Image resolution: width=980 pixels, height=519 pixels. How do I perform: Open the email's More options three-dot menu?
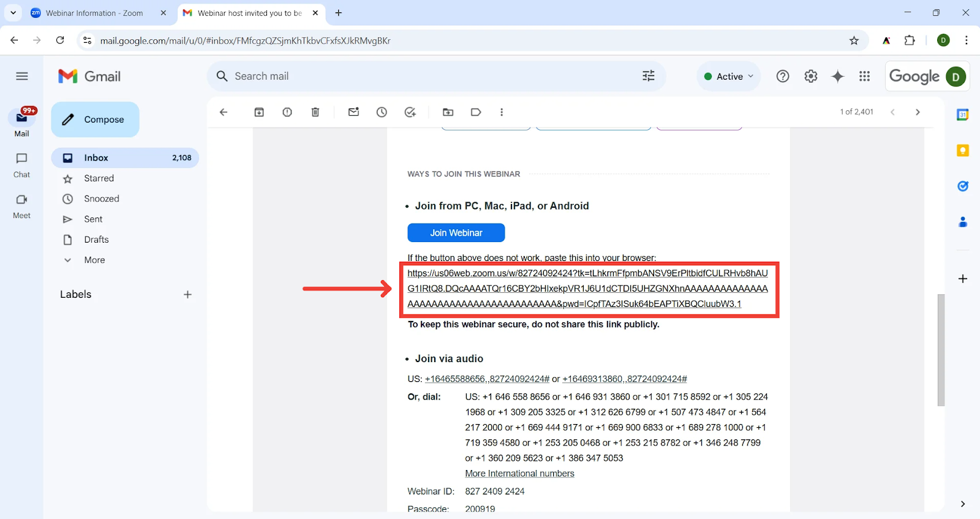click(x=502, y=112)
